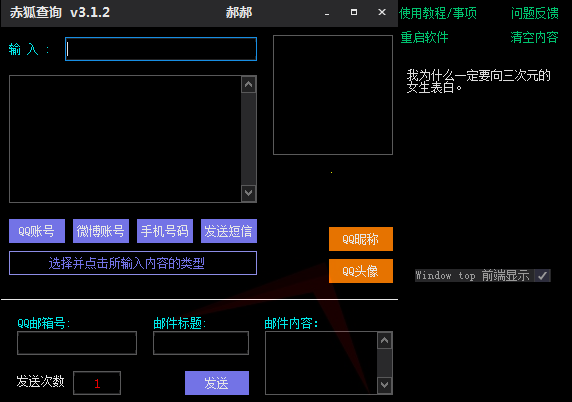Click the 郝郝 title bar text

click(x=239, y=13)
